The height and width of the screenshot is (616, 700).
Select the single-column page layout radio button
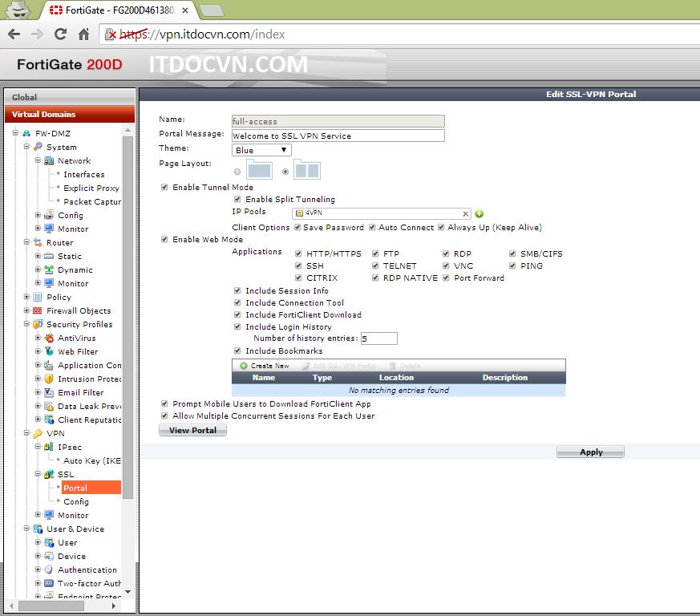[237, 172]
